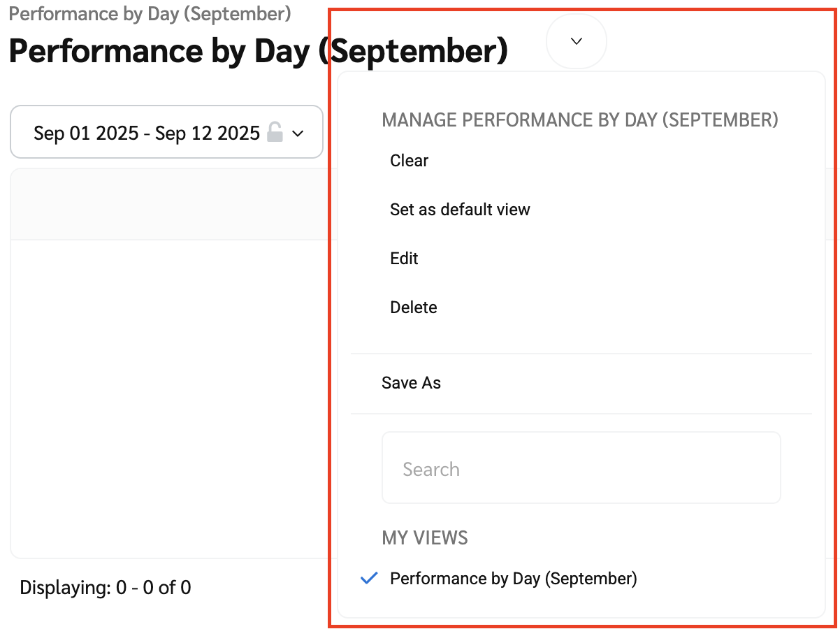Click Save As in the view menu
840x629 pixels.
coord(411,383)
